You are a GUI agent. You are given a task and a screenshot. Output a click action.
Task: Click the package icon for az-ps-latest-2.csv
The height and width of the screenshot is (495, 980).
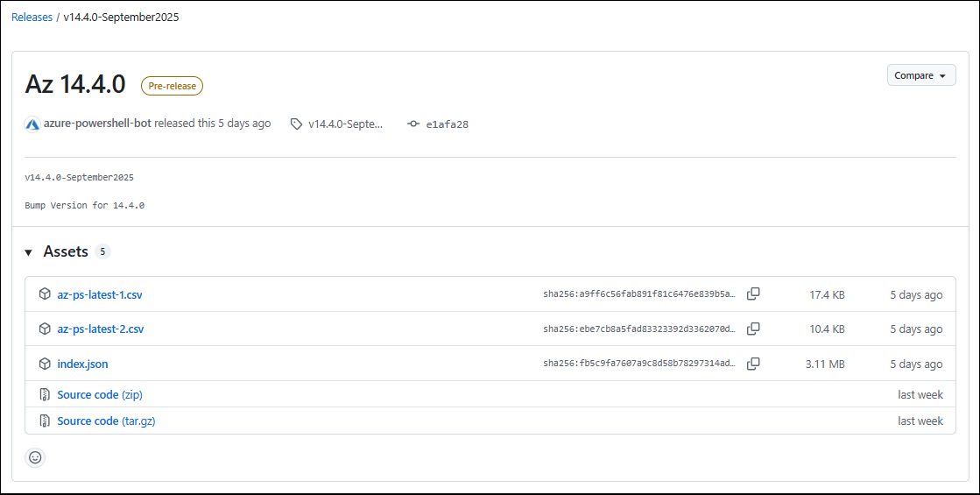pos(45,329)
